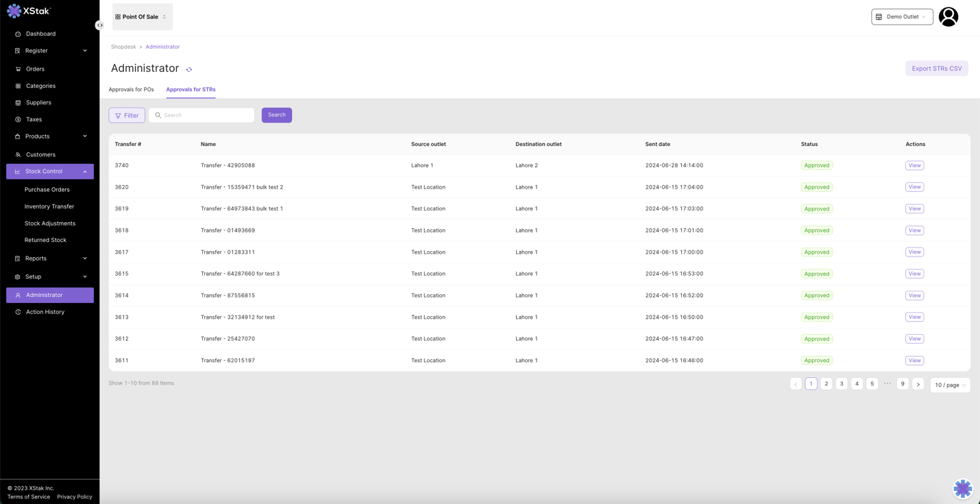This screenshot has width=980, height=504.
Task: Go to pagination page 2
Action: [x=826, y=384]
